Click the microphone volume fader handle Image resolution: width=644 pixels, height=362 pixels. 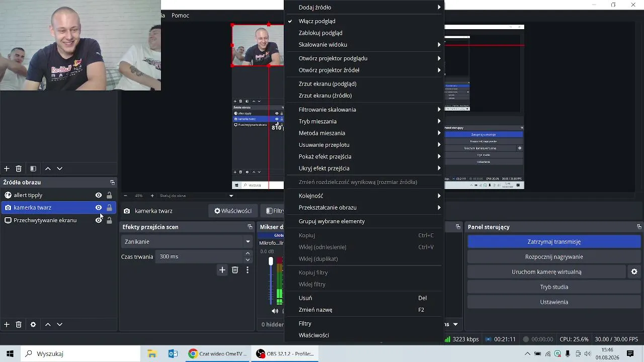[271, 261]
